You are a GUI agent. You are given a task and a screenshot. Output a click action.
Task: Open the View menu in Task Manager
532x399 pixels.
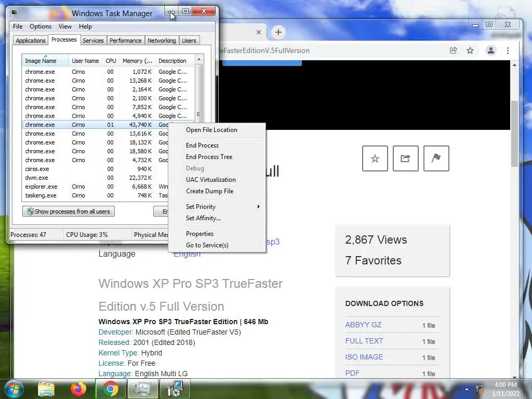[65, 26]
